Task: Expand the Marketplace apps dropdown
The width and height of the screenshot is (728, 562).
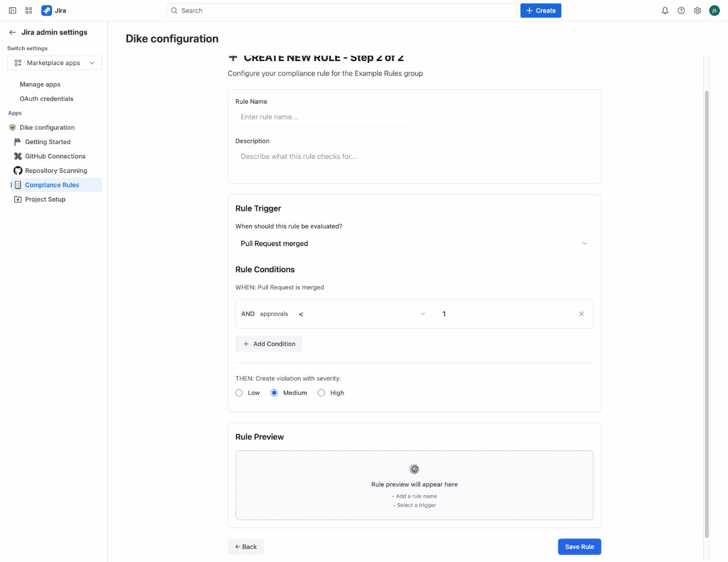Action: tap(54, 63)
